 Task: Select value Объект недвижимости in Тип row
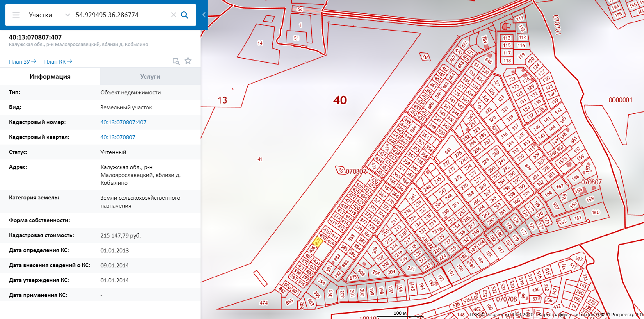[130, 92]
